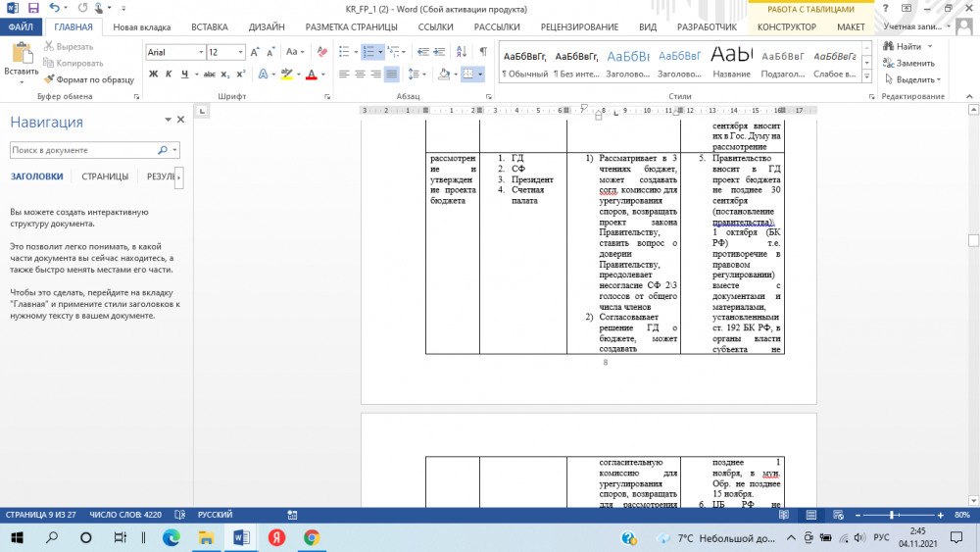Open the ВСТАВКА ribbon tab

[x=210, y=27]
